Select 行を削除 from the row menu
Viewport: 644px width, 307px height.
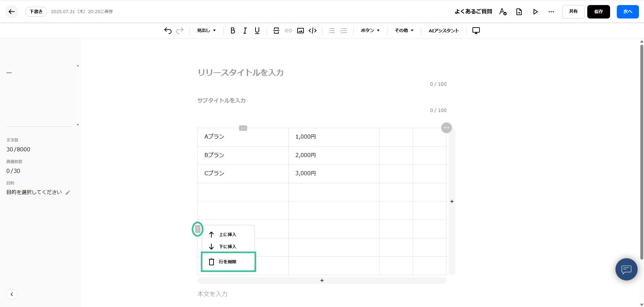coord(228,262)
